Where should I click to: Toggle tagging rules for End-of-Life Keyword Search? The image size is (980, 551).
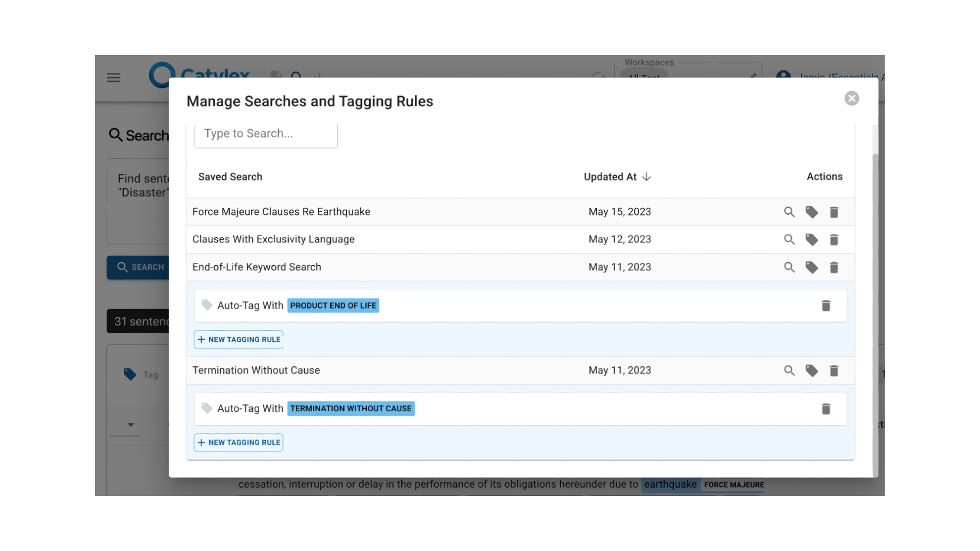pyautogui.click(x=812, y=267)
